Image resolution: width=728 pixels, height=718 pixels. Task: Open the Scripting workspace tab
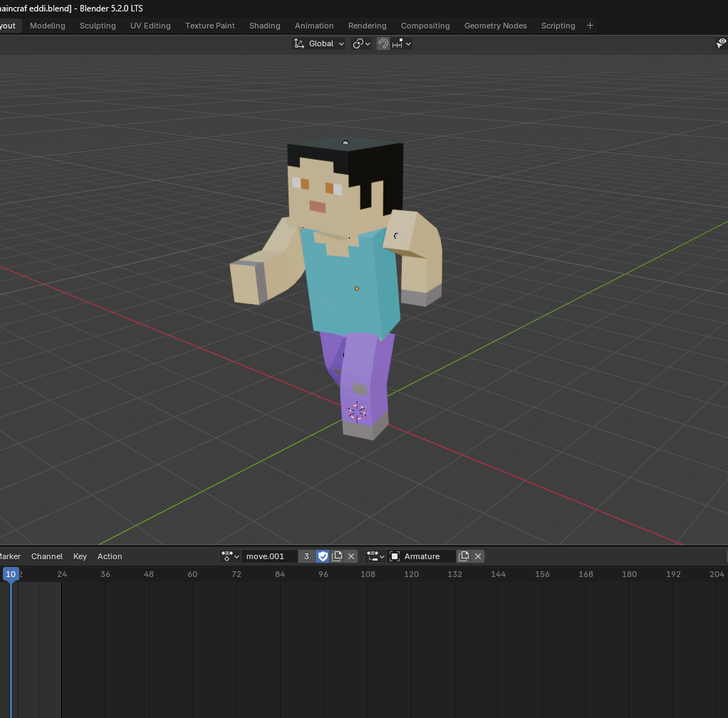[x=558, y=26]
